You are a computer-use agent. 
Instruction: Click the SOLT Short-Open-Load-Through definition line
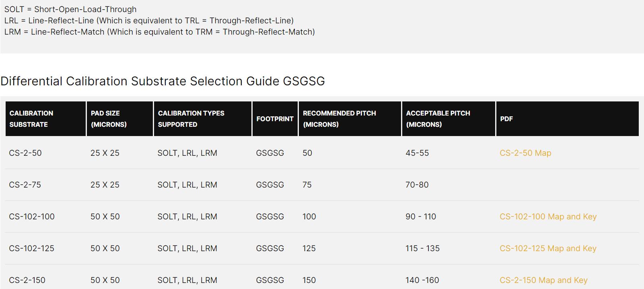coord(70,9)
